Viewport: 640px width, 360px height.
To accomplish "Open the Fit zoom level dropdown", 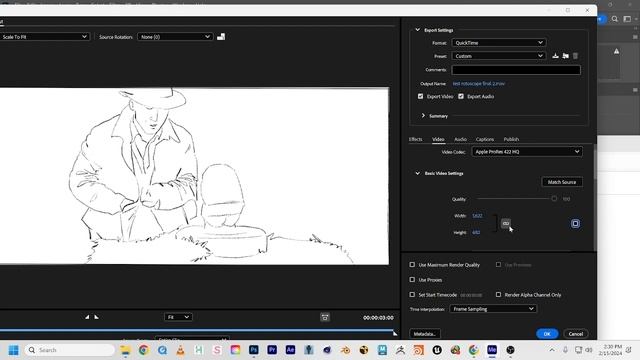I will [178, 317].
